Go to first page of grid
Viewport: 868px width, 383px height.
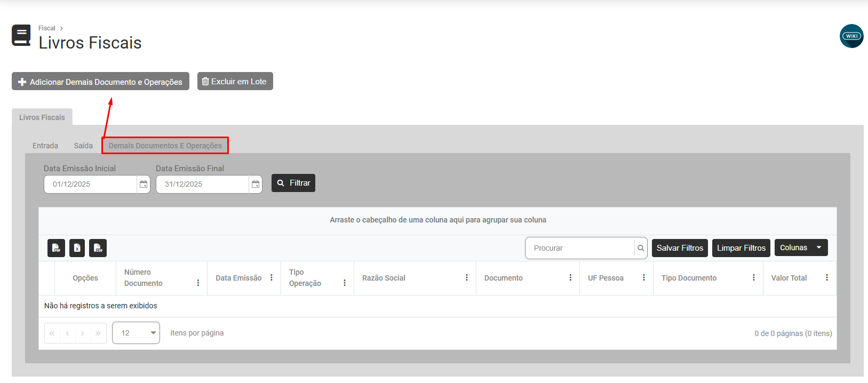pos(52,333)
